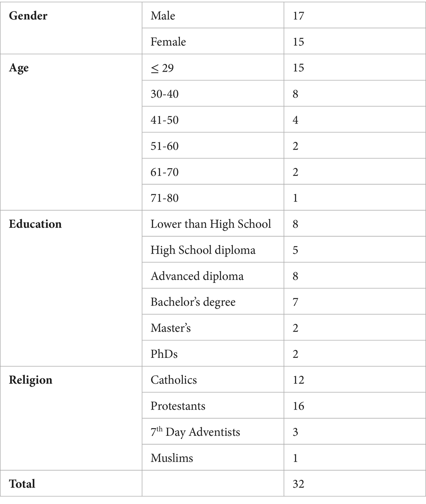Click the Female count of 15
Screen dimensions: 426x504
coord(298,42)
